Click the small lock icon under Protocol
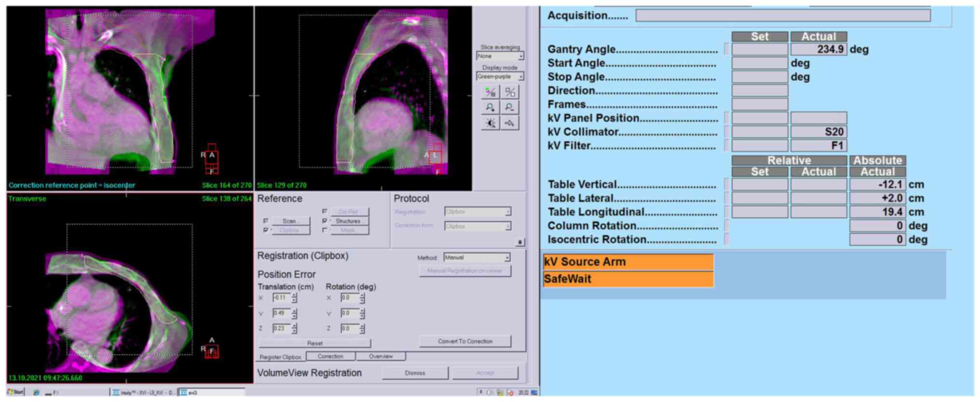 coord(519,242)
